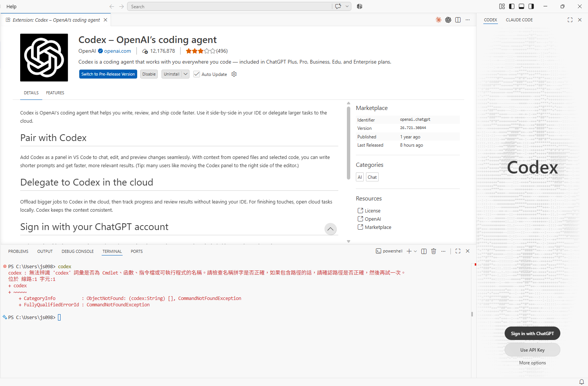Kill terminal with trash icon

pos(434,251)
